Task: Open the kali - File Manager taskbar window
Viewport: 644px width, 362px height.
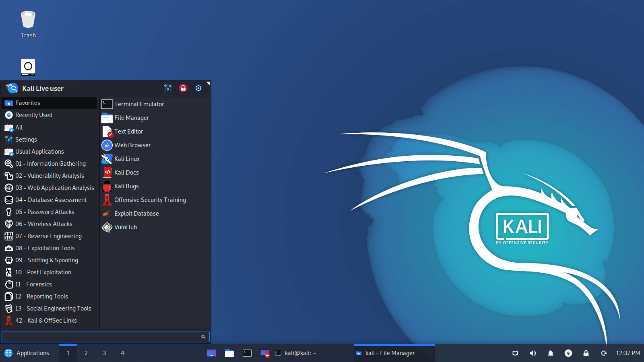Action: 389,353
